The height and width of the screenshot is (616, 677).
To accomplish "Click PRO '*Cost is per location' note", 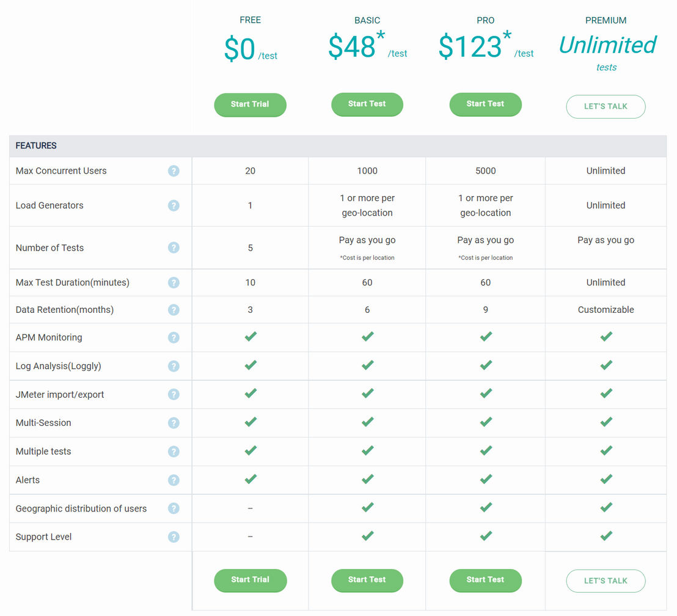I will (486, 258).
